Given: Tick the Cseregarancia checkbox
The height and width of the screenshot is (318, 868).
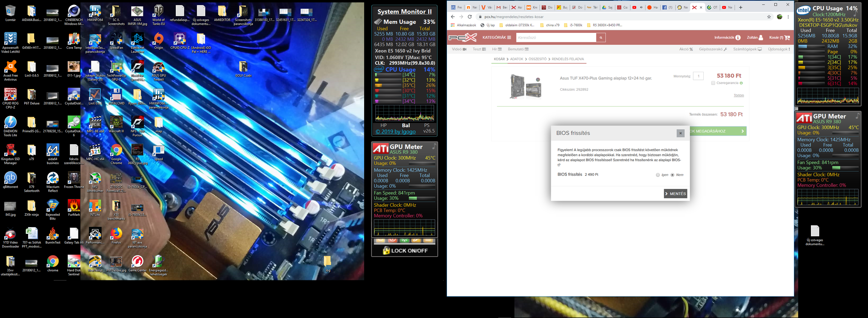Looking at the screenshot, I should [x=713, y=83].
